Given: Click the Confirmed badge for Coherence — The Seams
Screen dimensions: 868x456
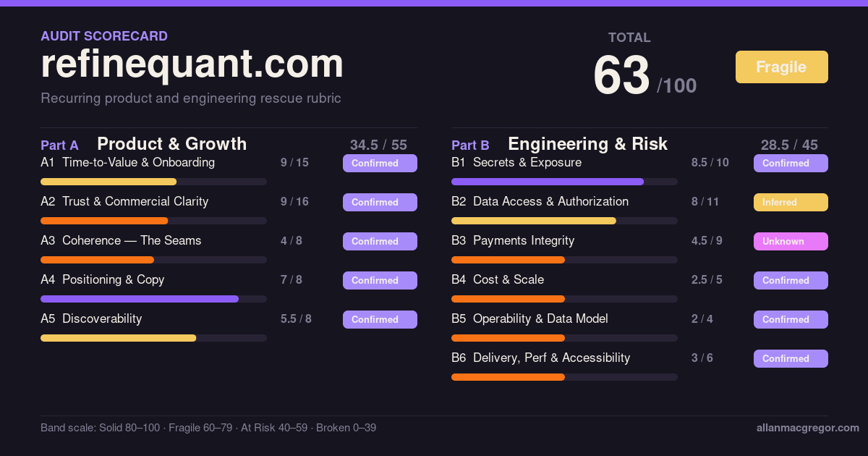Looking at the screenshot, I should click(x=380, y=241).
